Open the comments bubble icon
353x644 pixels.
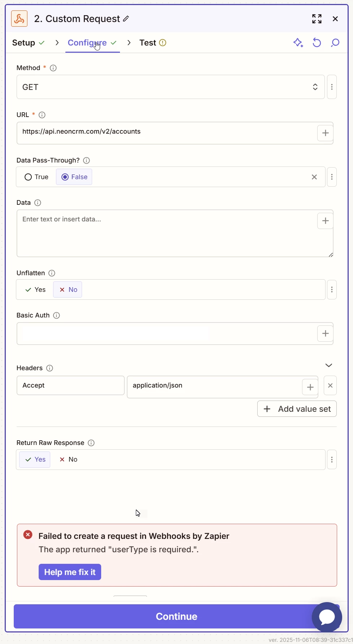pos(335,43)
